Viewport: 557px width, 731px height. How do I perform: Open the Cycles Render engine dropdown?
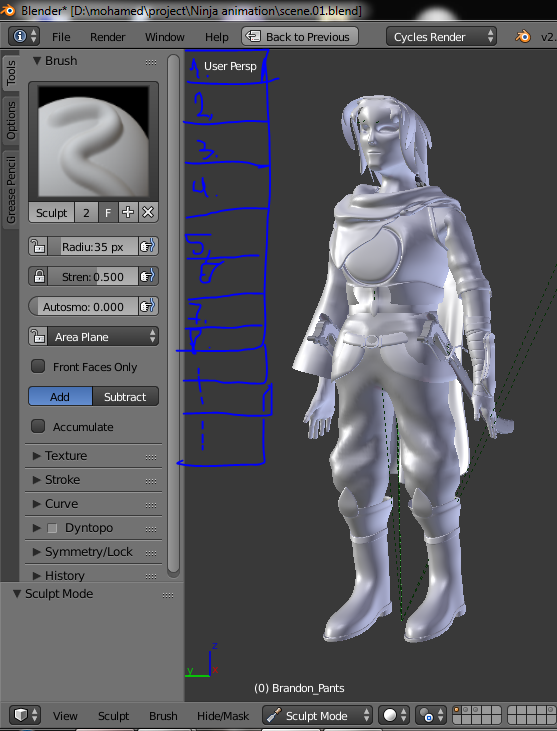[x=441, y=36]
